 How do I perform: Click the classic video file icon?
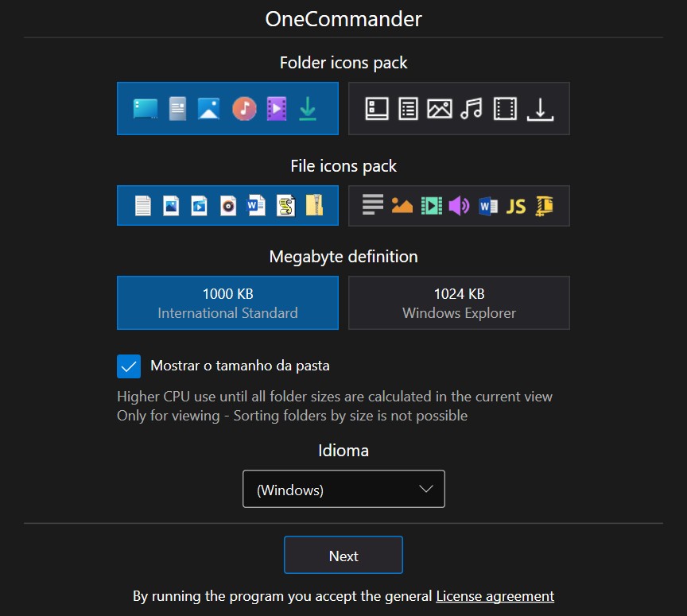pyautogui.click(x=200, y=206)
